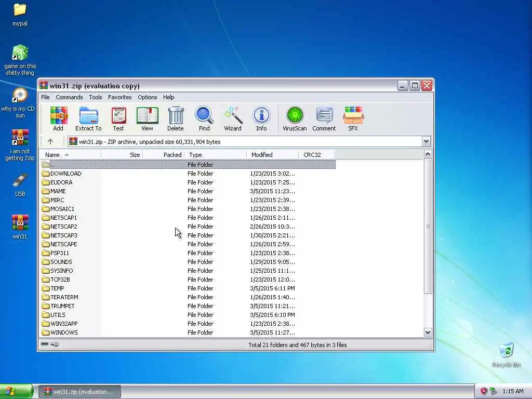Click the vertical scrollbar thumb
This screenshot has width=532, height=399.
[x=428, y=227]
